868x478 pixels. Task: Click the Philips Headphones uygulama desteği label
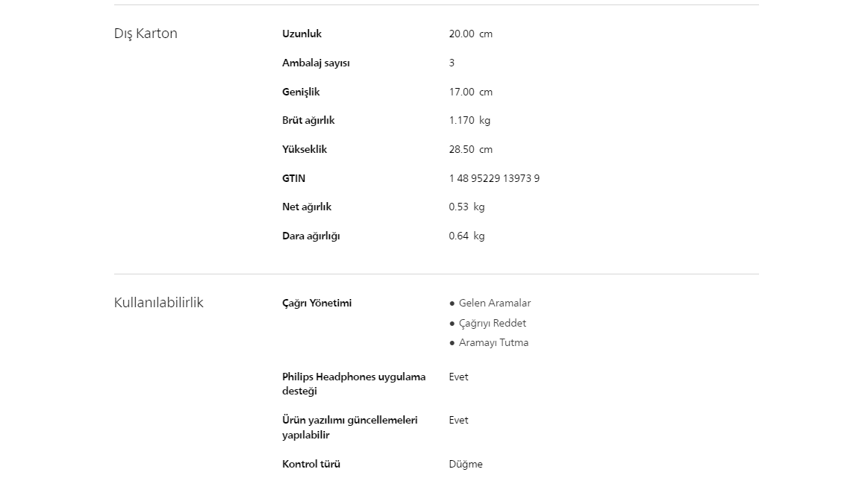[x=354, y=384]
